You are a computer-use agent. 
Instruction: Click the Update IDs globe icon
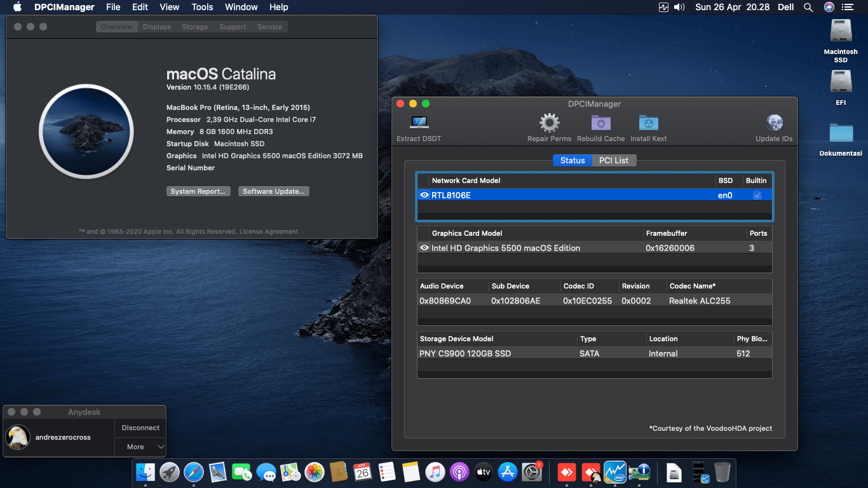pyautogui.click(x=774, y=123)
